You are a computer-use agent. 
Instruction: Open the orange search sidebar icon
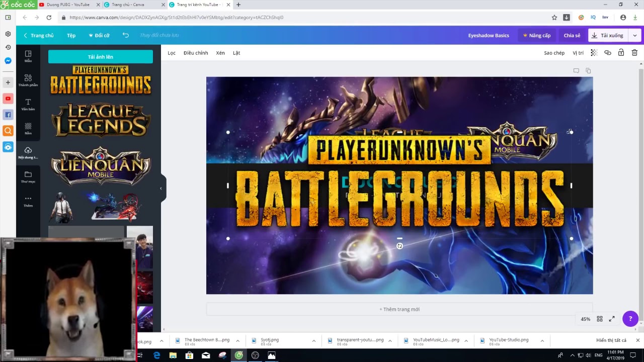[8, 131]
